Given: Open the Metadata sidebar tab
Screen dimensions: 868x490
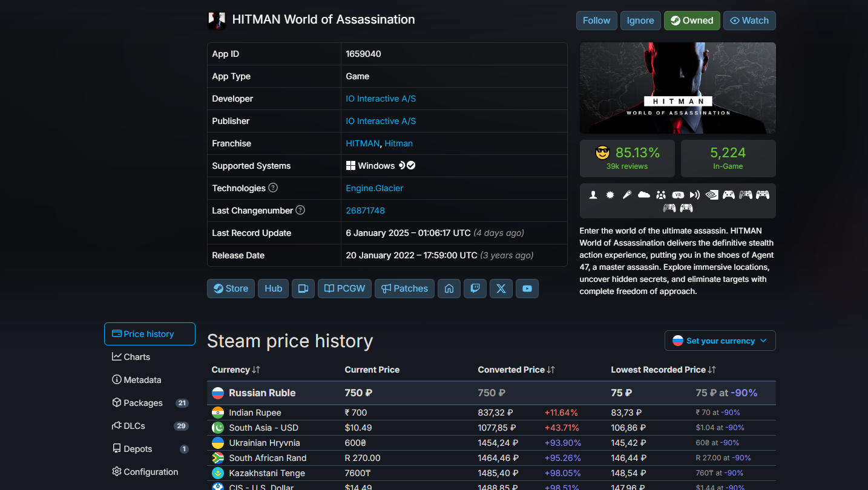Looking at the screenshot, I should [150, 380].
